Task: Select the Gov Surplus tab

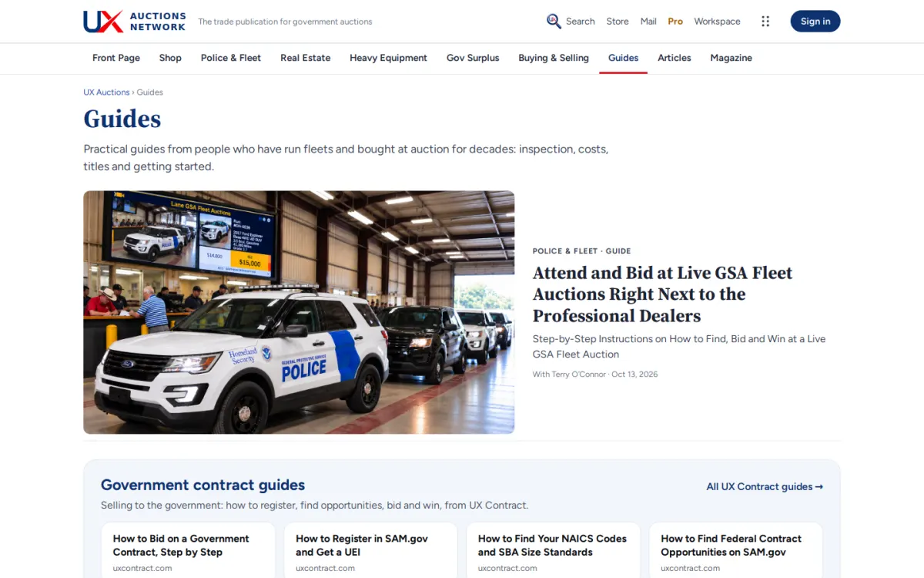Action: click(x=473, y=58)
